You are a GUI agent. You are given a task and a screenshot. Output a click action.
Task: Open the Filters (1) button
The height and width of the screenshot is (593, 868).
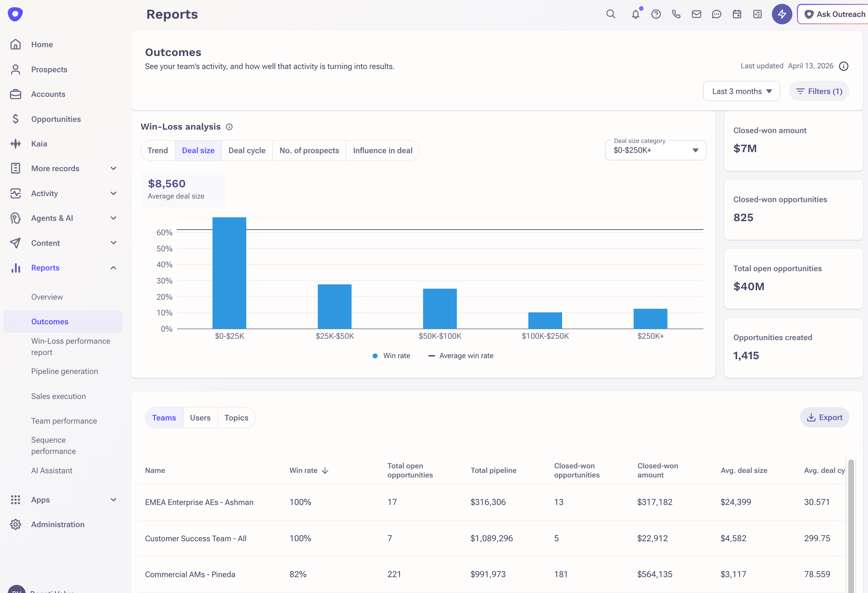(x=819, y=91)
